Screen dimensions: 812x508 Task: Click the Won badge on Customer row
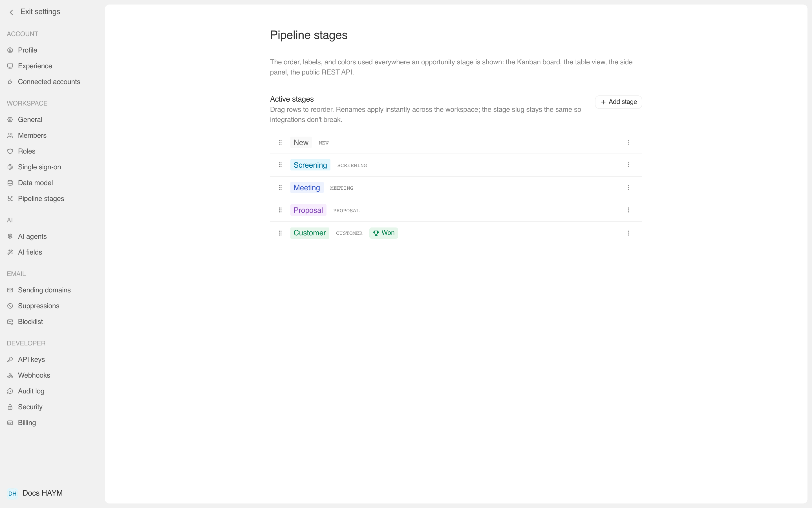pos(383,233)
